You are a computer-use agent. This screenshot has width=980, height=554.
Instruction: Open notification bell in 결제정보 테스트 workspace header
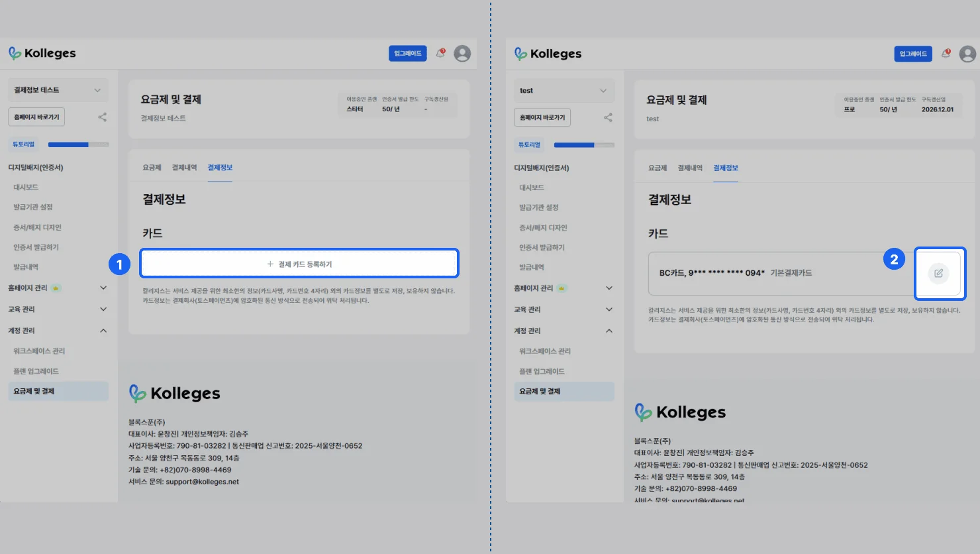coord(440,54)
